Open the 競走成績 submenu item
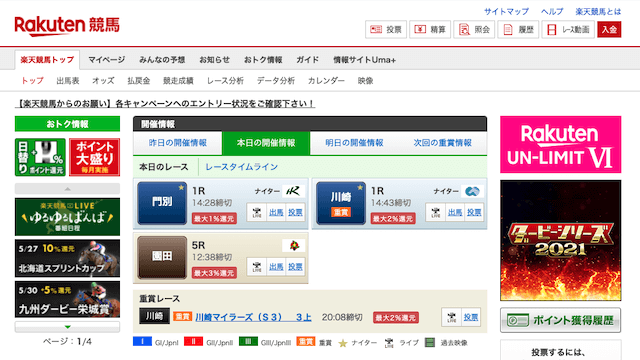 pos(178,80)
